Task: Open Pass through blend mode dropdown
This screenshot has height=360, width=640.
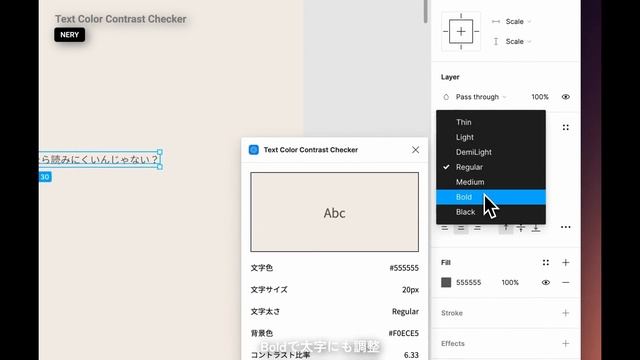Action: pyautogui.click(x=480, y=97)
